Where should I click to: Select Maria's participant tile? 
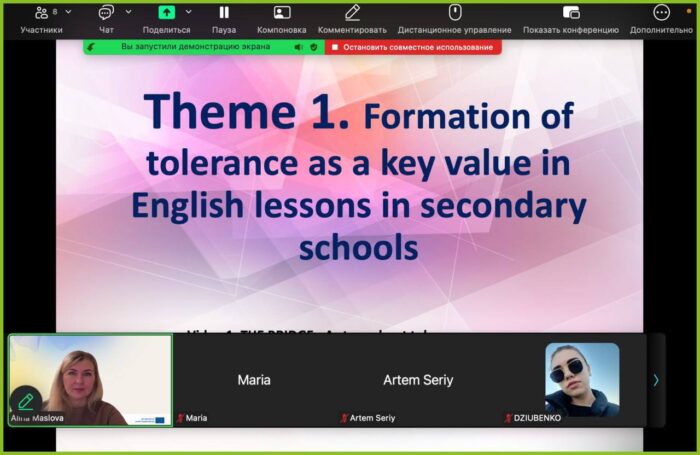tap(254, 380)
